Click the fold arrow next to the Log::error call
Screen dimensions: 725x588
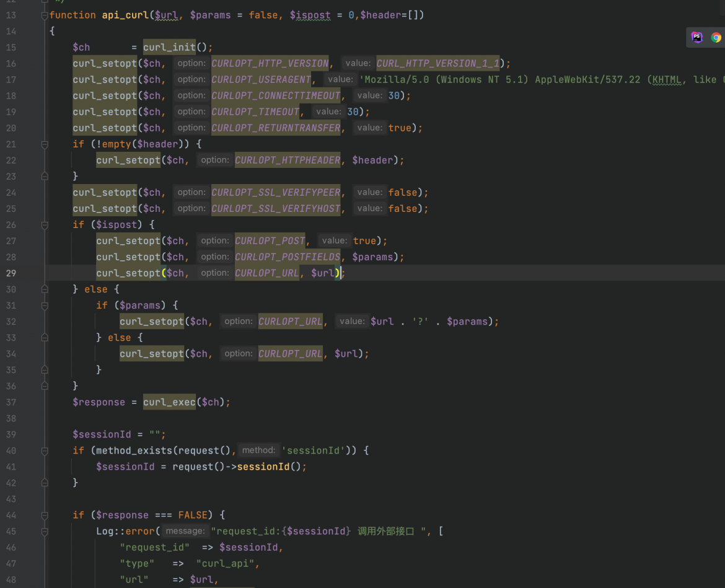[43, 531]
